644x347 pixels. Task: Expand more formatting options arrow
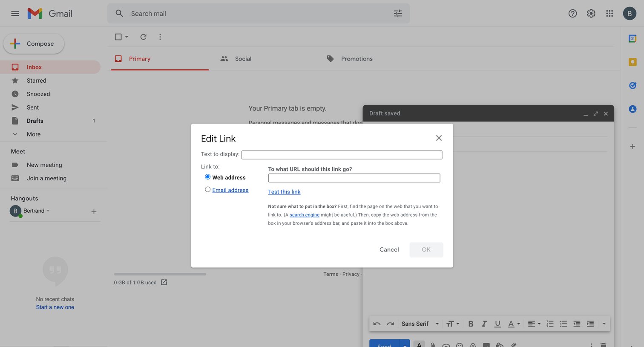coord(604,324)
